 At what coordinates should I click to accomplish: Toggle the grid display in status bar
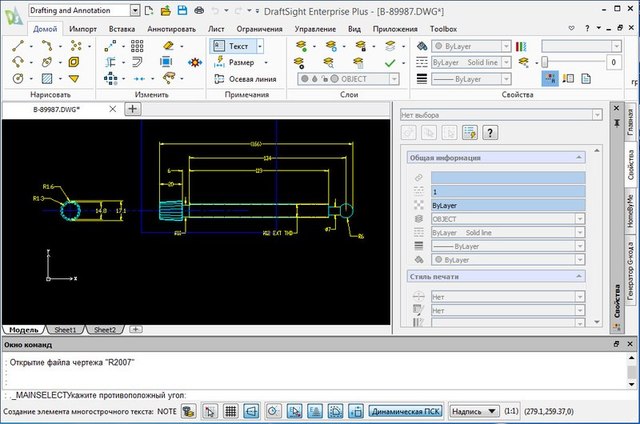click(230, 411)
